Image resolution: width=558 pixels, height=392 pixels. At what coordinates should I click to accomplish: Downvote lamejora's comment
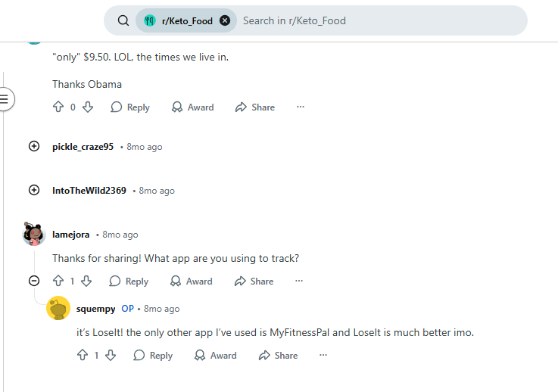pos(86,282)
